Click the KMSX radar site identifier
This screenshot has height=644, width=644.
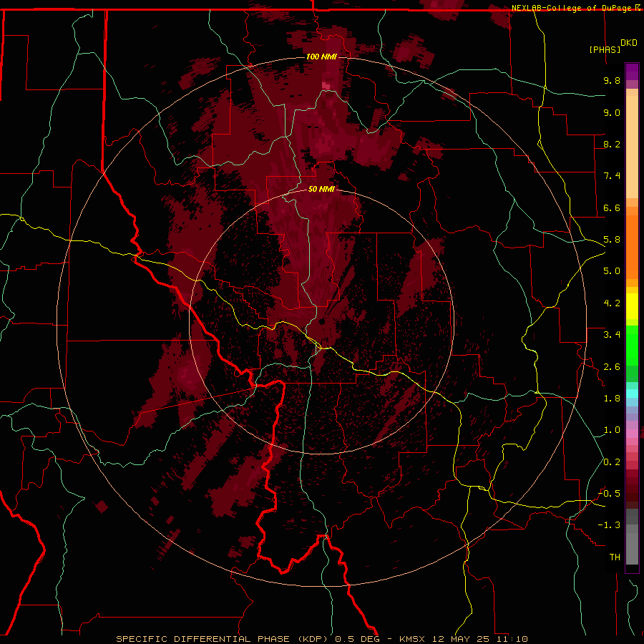(x=412, y=639)
